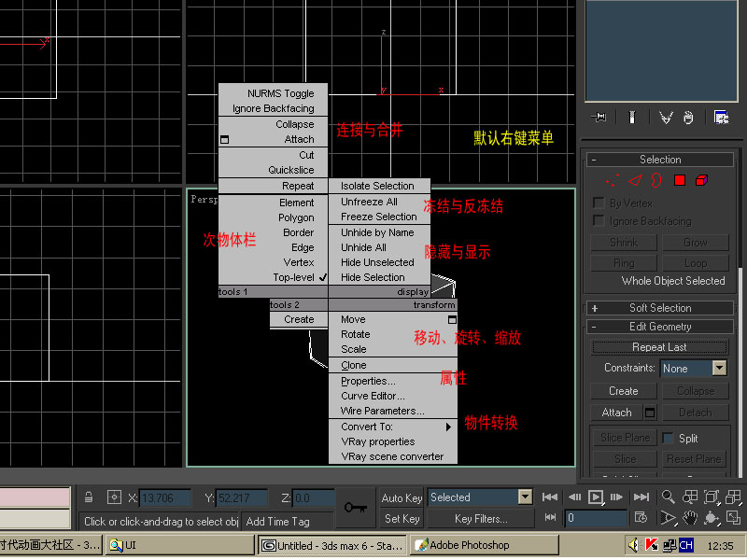Select the Element sub-object cube icon
747x560 pixels.
tap(701, 179)
